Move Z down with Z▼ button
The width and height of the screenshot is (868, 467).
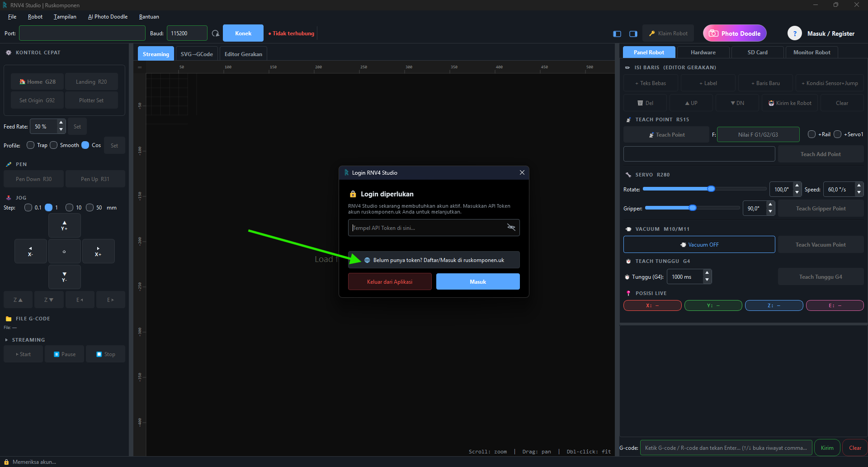(x=49, y=300)
